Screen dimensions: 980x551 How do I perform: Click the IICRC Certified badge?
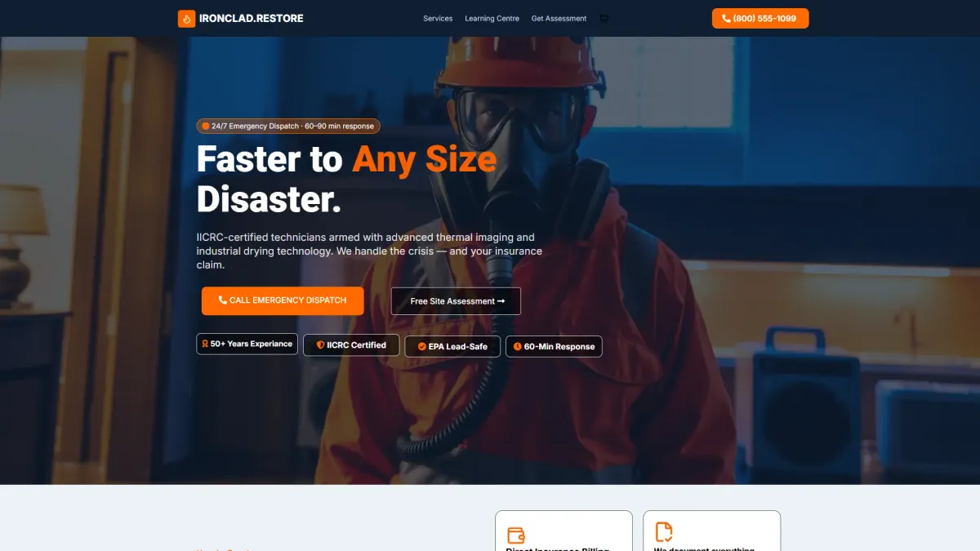pos(351,345)
